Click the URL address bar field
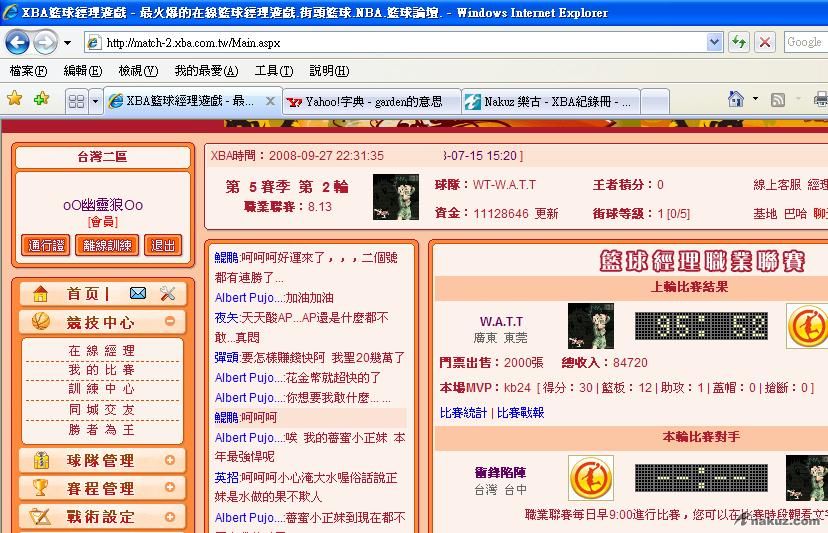The width and height of the screenshot is (828, 533). point(400,43)
